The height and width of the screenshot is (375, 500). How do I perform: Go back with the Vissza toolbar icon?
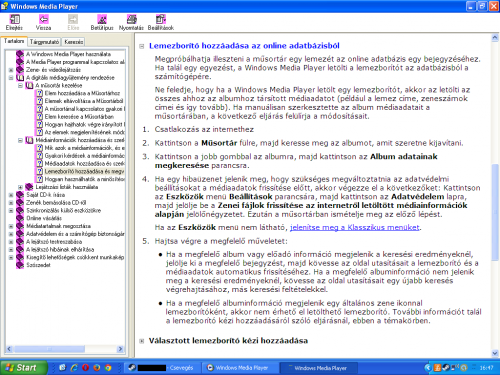tap(44, 19)
